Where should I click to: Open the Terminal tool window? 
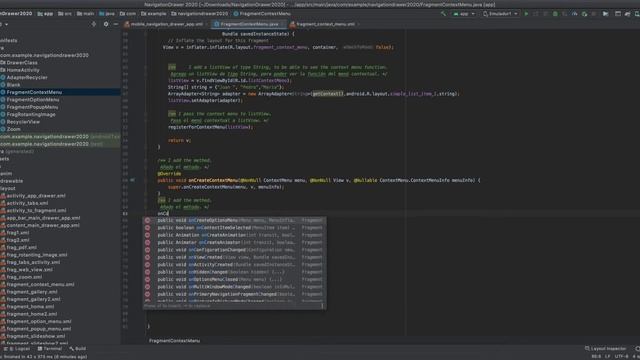tap(50, 349)
